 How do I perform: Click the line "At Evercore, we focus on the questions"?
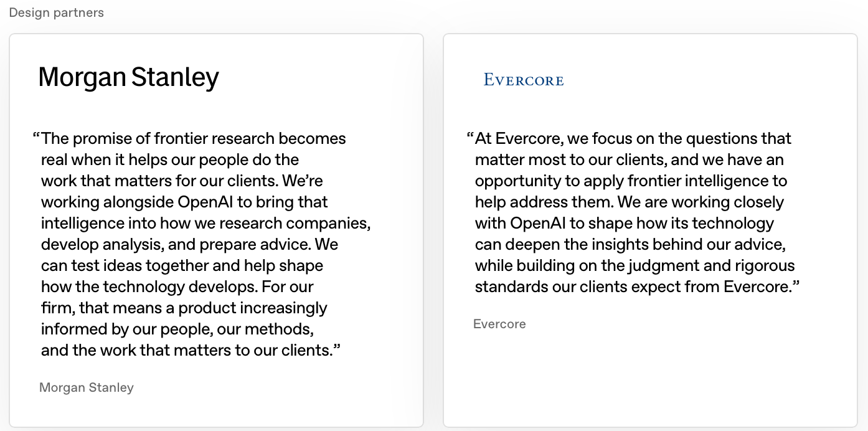tap(633, 138)
